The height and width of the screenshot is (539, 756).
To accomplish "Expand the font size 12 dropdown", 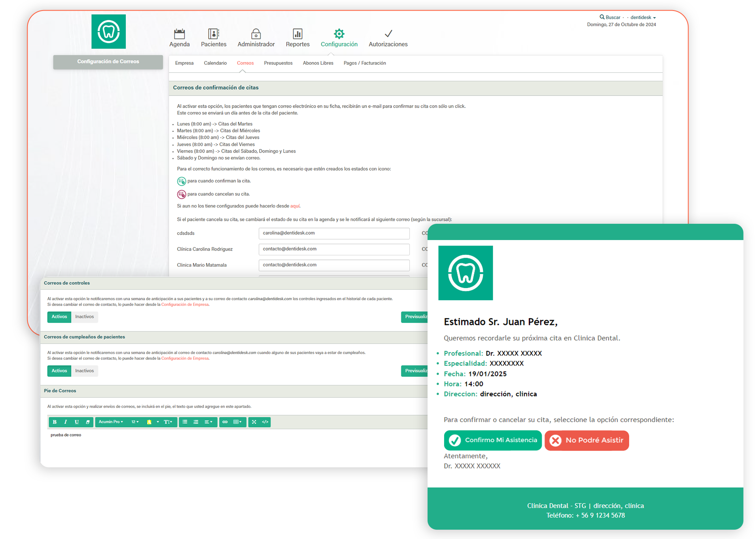I will coord(135,422).
